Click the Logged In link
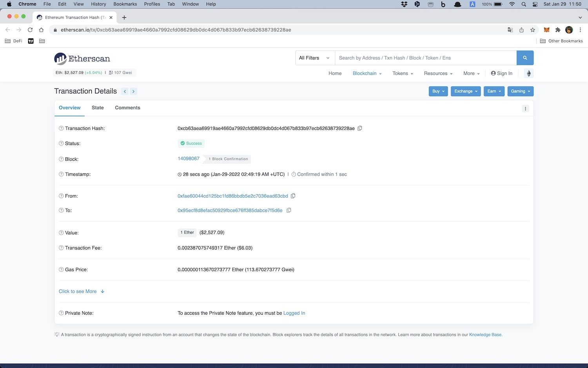The height and width of the screenshot is (368, 588). pos(294,313)
